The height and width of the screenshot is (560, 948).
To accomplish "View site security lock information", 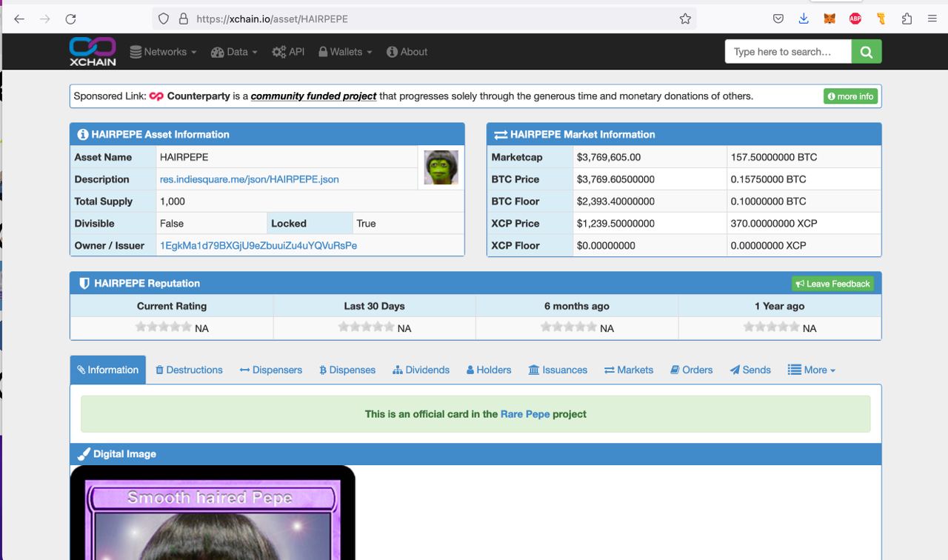I will click(x=183, y=19).
